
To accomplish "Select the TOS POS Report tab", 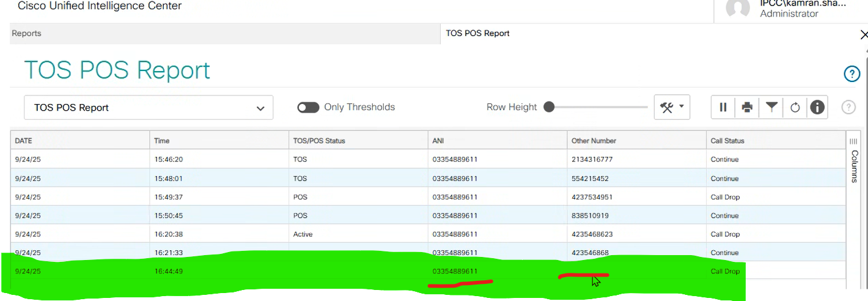I will click(478, 34).
